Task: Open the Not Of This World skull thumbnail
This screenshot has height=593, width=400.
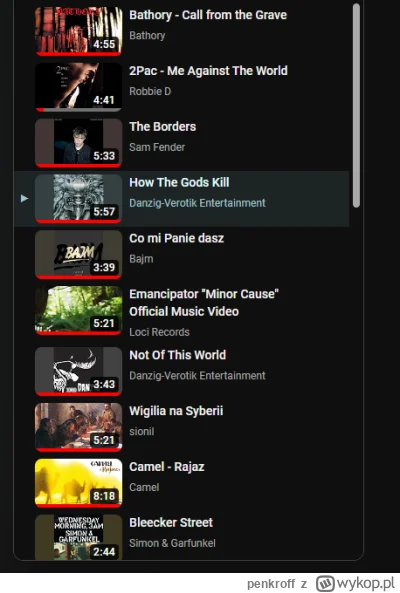Action: [79, 371]
